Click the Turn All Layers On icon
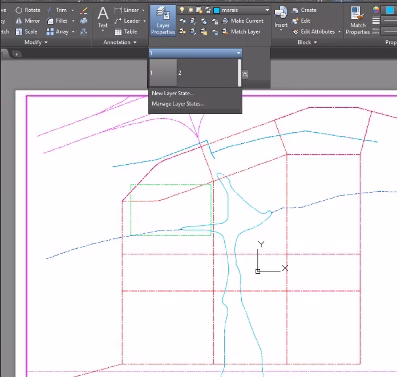398x378 pixels. tap(182, 32)
